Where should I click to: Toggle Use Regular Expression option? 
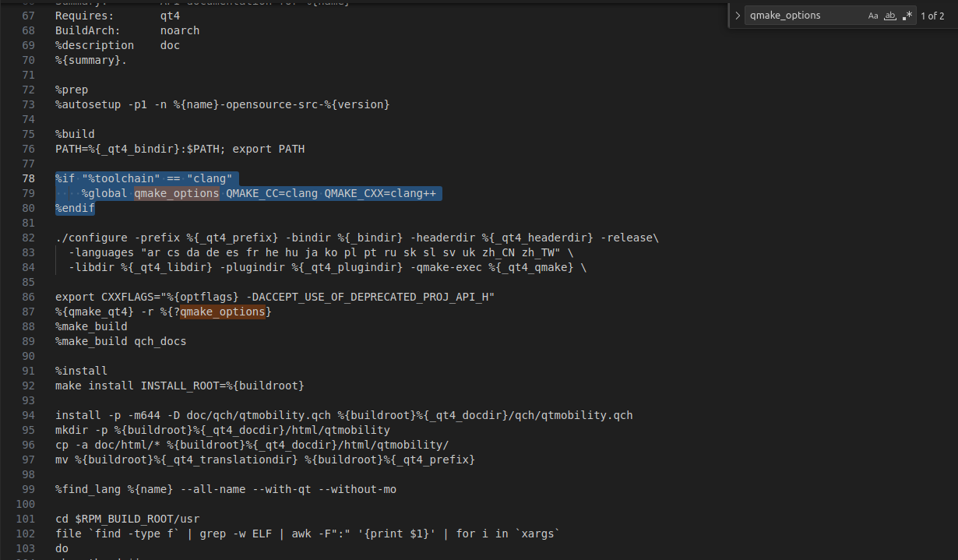[907, 16]
